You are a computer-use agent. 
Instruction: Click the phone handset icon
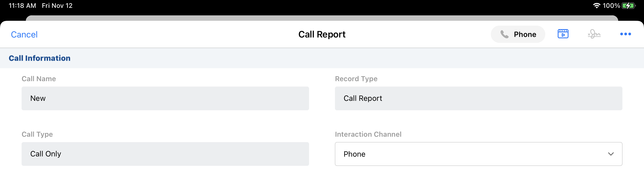coord(504,34)
